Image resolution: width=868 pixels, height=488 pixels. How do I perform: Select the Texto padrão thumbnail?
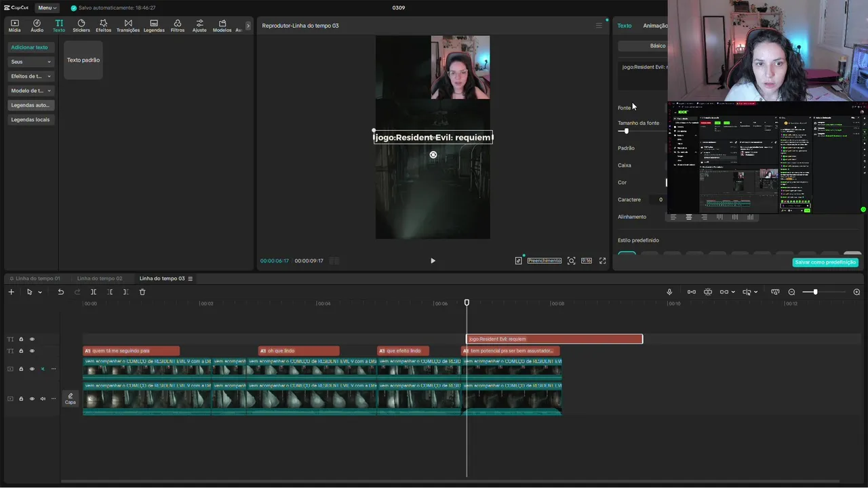pyautogui.click(x=83, y=60)
